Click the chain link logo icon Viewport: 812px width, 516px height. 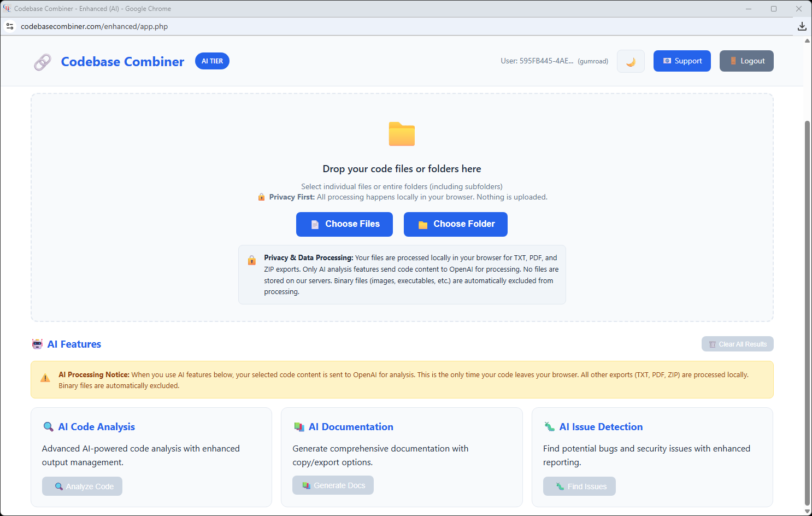pos(43,62)
